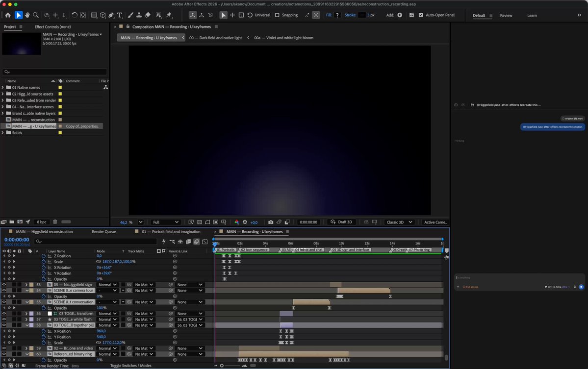Click the Stroke color swatch

[x=361, y=15]
